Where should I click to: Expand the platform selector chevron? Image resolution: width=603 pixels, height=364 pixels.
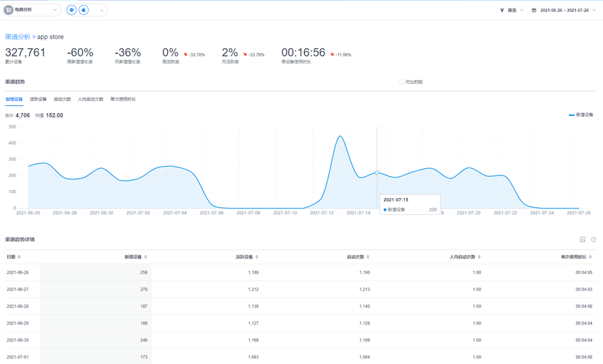[101, 11]
